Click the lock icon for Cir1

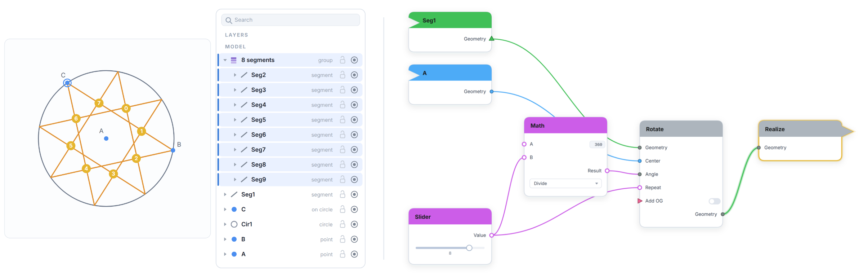pyautogui.click(x=343, y=224)
